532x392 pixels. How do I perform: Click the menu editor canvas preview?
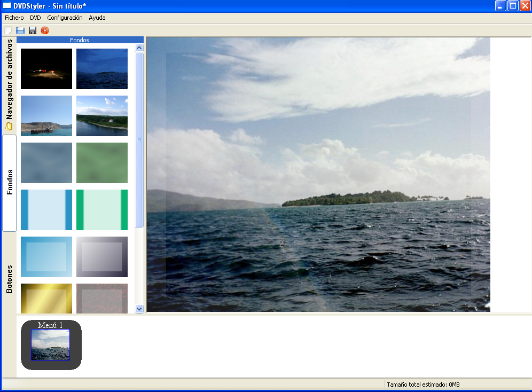click(318, 174)
